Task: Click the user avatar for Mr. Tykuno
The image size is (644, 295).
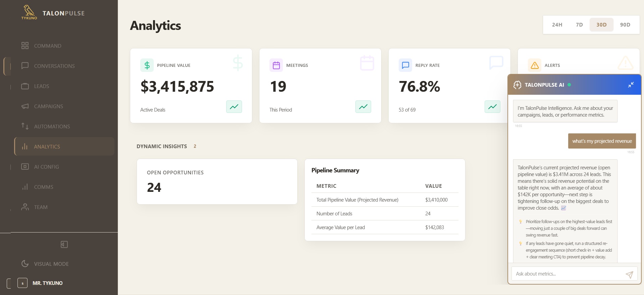Action: (22, 283)
